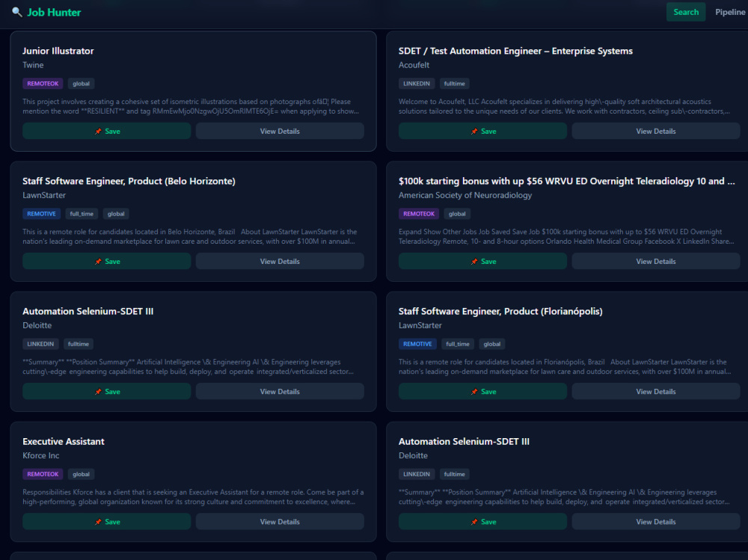Save the SDET / Test Automation Engineer job
The width and height of the screenshot is (748, 560).
(482, 131)
